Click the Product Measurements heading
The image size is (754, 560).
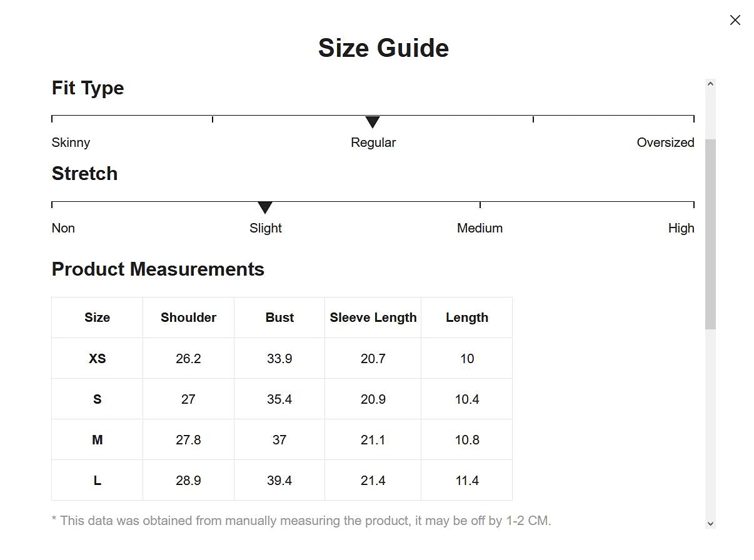point(158,269)
